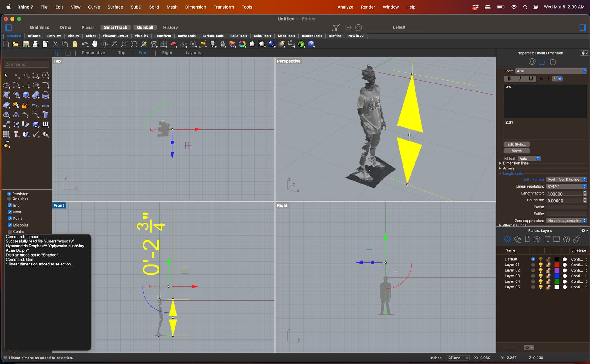This screenshot has width=590, height=364.
Task: Open the Linear resolution dropdown
Action: (x=566, y=186)
